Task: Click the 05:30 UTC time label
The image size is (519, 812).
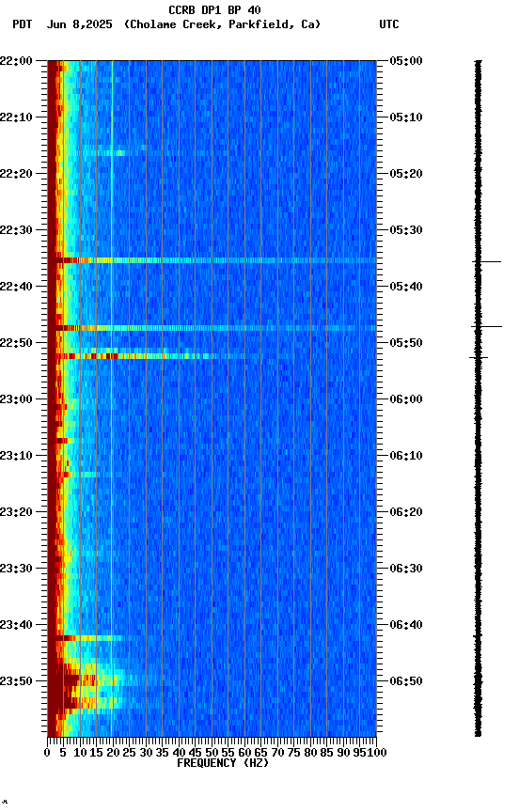Action: pyautogui.click(x=406, y=230)
